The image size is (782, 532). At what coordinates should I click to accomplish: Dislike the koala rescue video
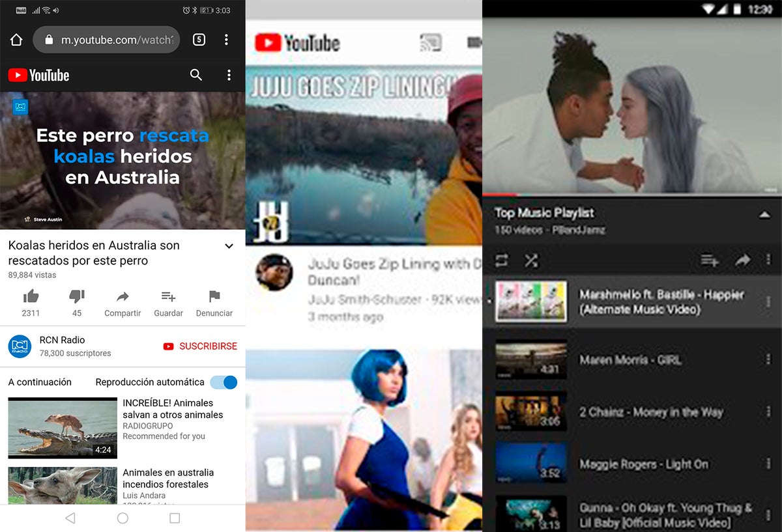pyautogui.click(x=77, y=297)
